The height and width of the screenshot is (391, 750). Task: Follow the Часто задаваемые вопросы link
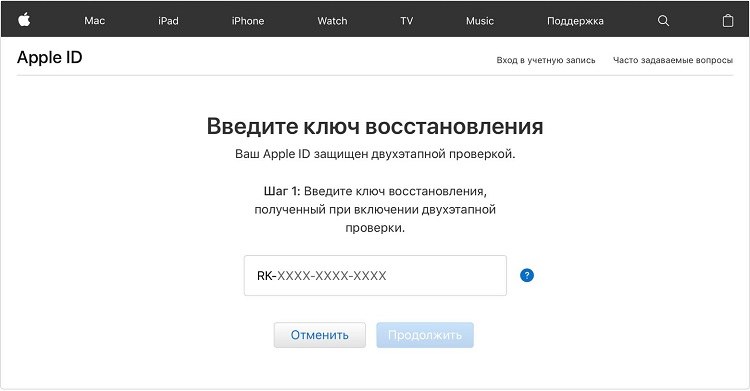673,60
